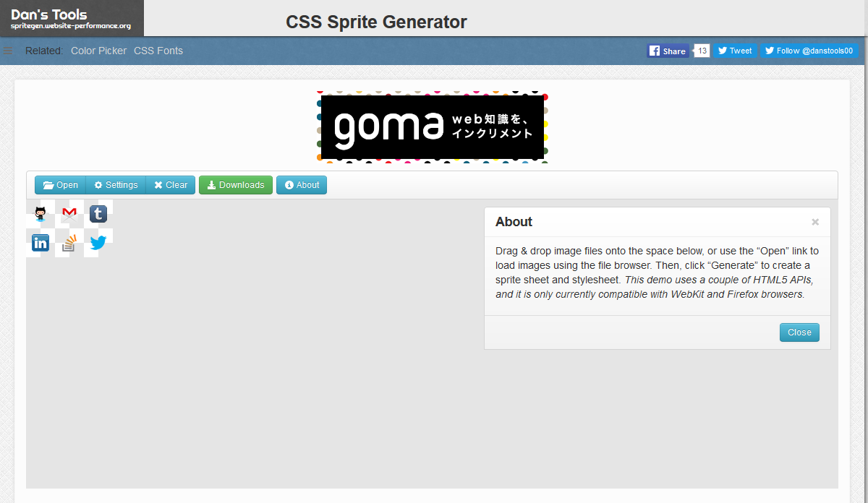Click the Open toolbar button
This screenshot has width=868, height=503.
pos(61,185)
